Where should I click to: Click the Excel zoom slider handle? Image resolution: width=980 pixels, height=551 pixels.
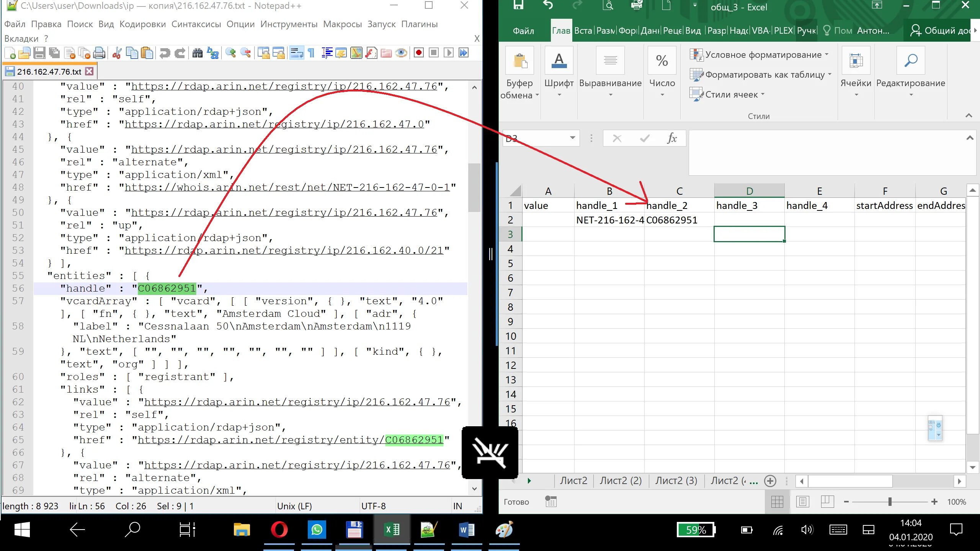[890, 502]
